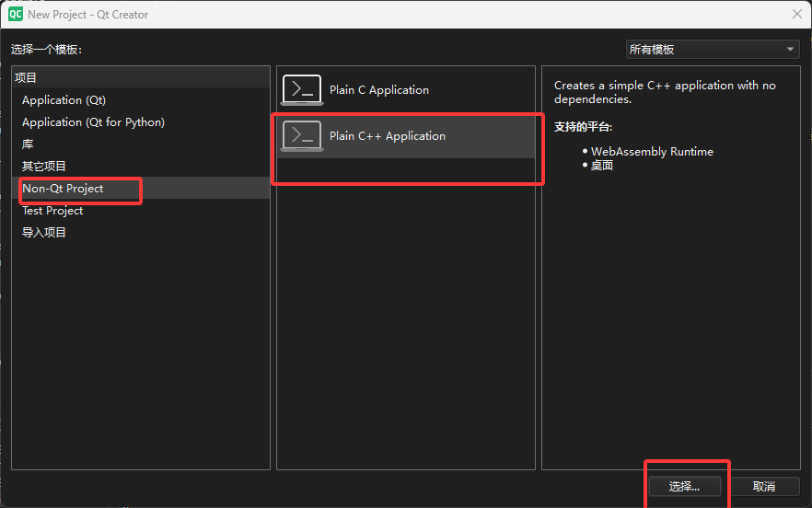812x508 pixels.
Task: Close the New Project dialog
Action: click(797, 14)
